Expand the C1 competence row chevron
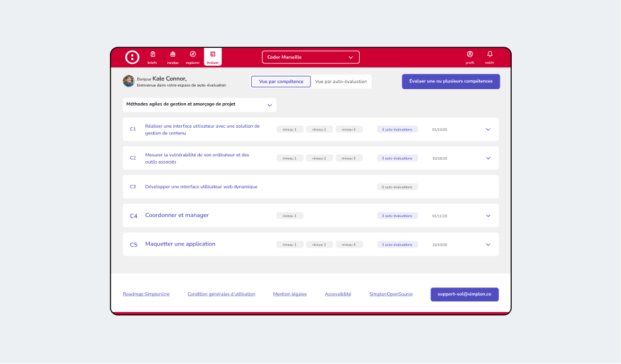 (488, 129)
